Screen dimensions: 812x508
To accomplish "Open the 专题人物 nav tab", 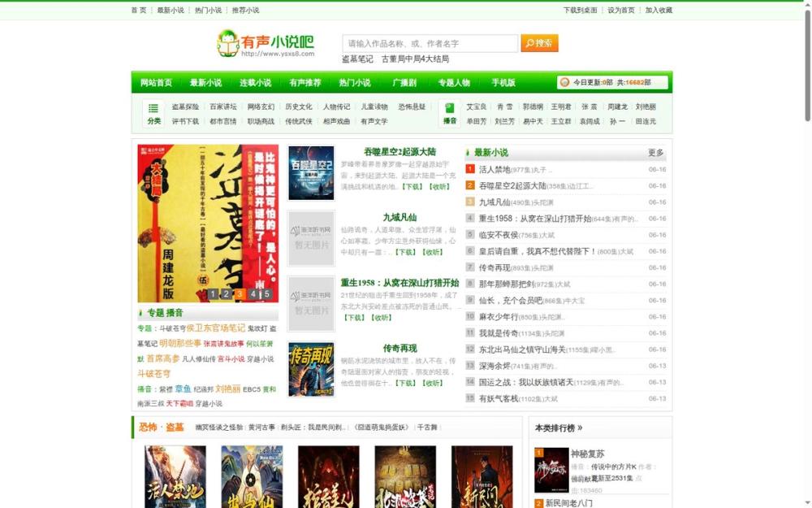I will [454, 82].
